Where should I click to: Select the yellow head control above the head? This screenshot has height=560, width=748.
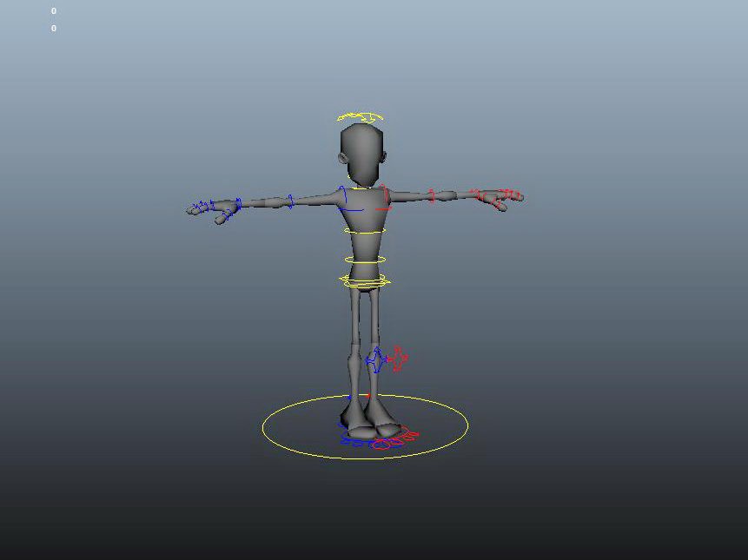[361, 117]
